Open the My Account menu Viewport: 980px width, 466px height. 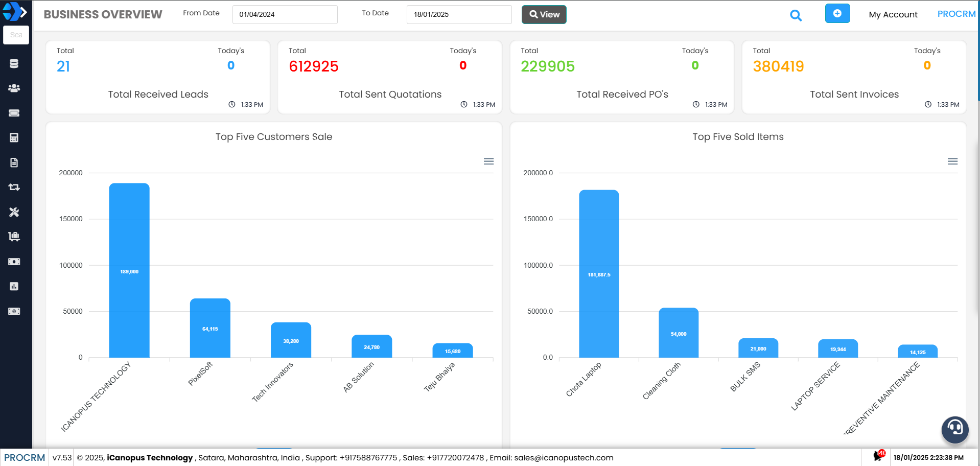coord(893,15)
